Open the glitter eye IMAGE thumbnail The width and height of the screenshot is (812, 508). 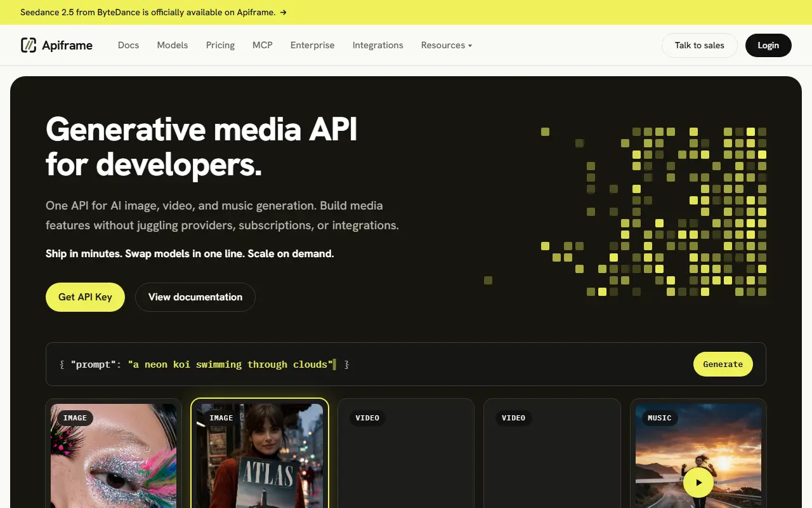(114, 456)
